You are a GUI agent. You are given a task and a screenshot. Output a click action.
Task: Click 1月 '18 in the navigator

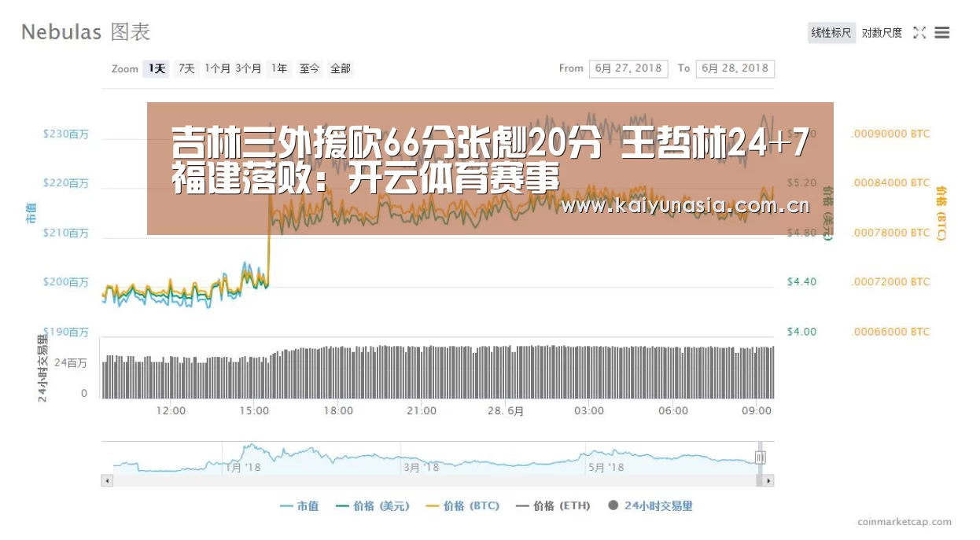pos(242,467)
